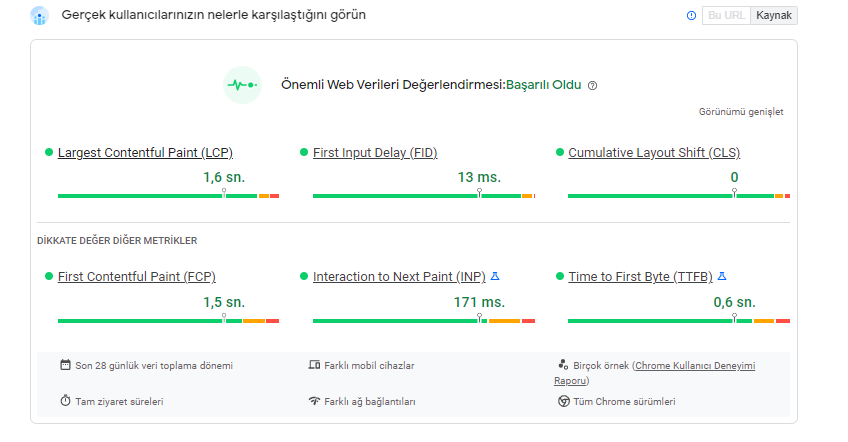Screen dimensions: 848x442
Task: Click the First Contentful Paint (FCP) link
Action: click(x=136, y=276)
